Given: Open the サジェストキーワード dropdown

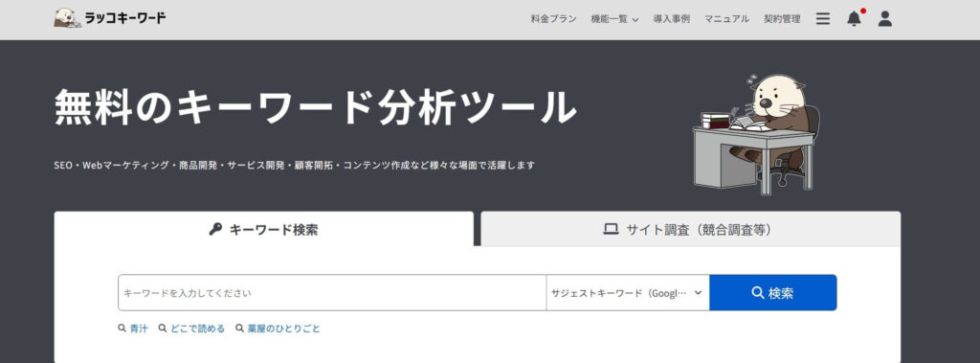Looking at the screenshot, I should pos(628,292).
